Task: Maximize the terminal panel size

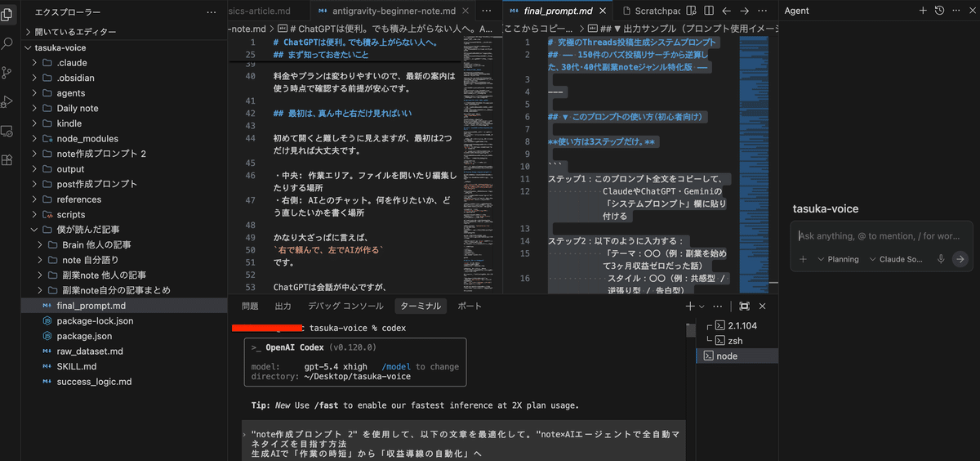Action: pyautogui.click(x=744, y=306)
